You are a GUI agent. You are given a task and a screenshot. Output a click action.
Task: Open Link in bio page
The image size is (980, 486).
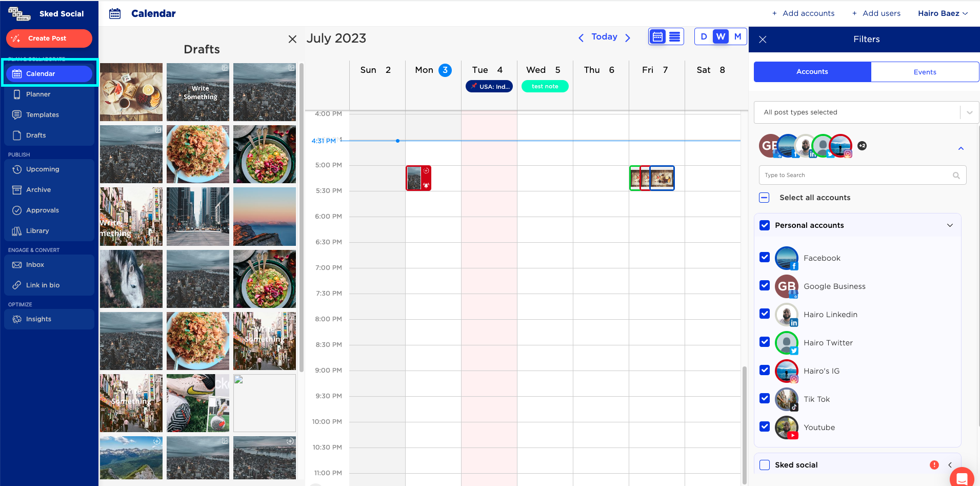pyautogui.click(x=49, y=285)
